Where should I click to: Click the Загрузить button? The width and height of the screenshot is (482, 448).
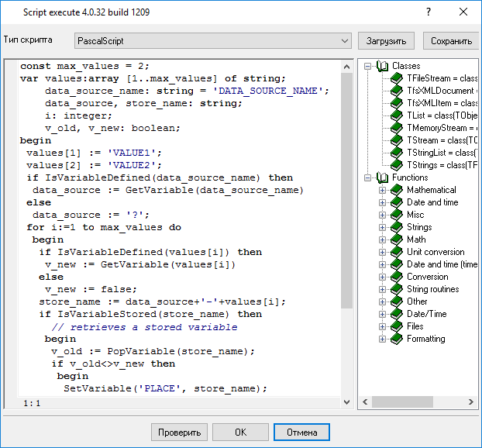coord(386,41)
